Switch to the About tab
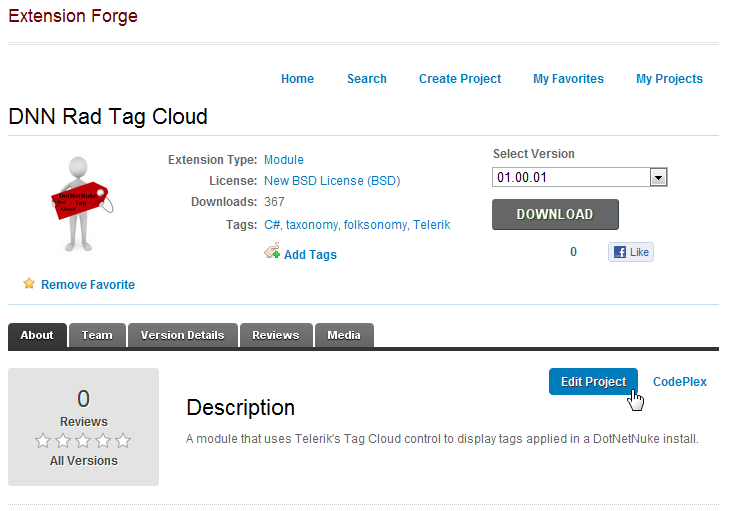Image resolution: width=735 pixels, height=516 pixels. tap(37, 335)
